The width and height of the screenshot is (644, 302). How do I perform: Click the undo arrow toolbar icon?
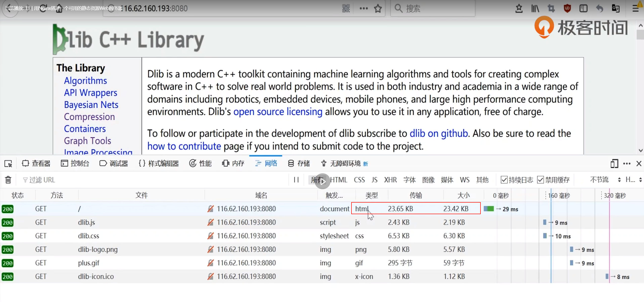(x=599, y=9)
